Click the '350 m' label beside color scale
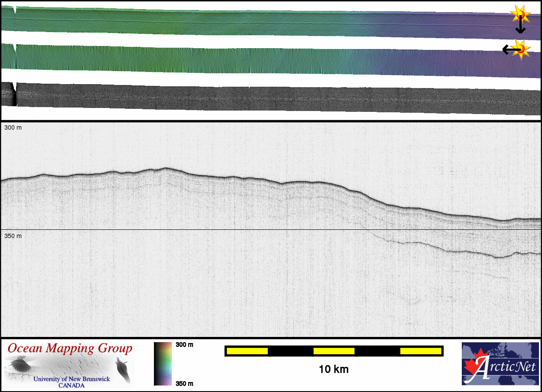This screenshot has width=542, height=392. (184, 383)
